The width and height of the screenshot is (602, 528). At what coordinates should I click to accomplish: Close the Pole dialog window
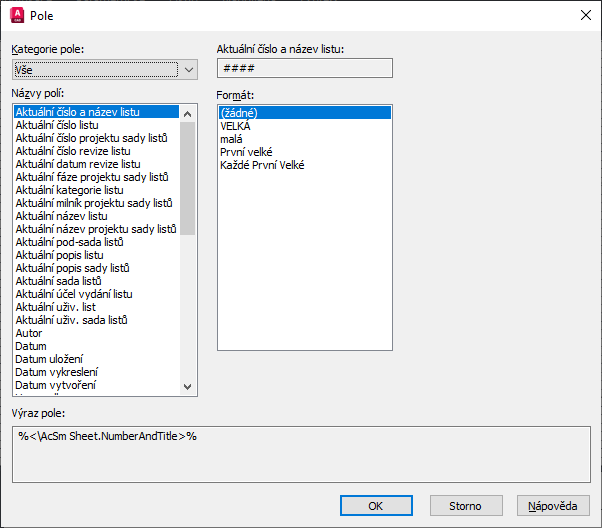[585, 16]
